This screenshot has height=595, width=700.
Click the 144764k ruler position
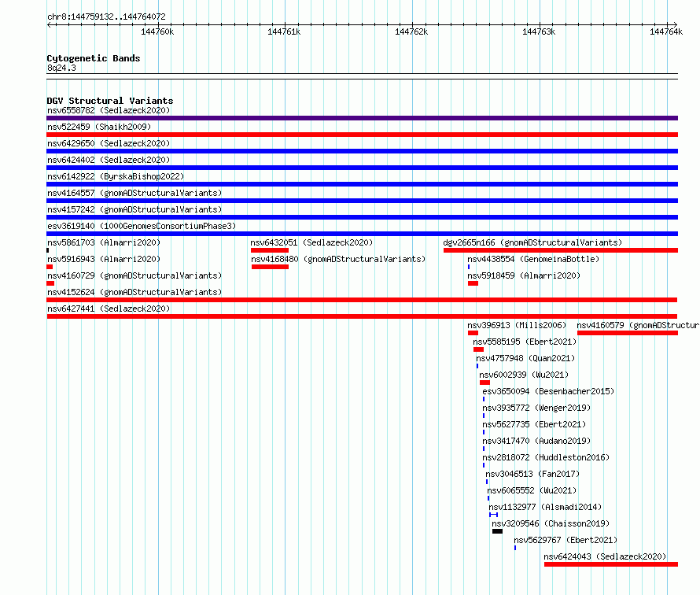666,31
